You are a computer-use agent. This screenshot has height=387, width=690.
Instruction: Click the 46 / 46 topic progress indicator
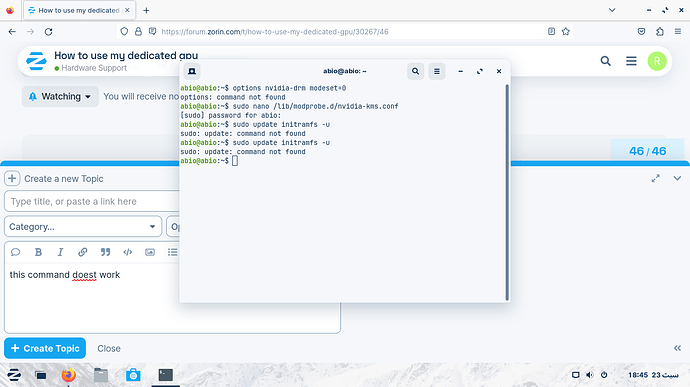click(647, 151)
